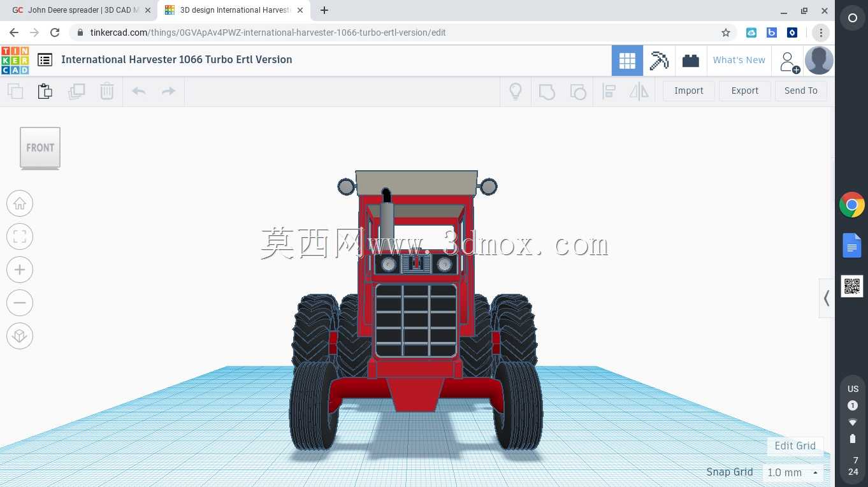Click the blue 'b' extension icon
868x487 pixels.
[x=772, y=33]
